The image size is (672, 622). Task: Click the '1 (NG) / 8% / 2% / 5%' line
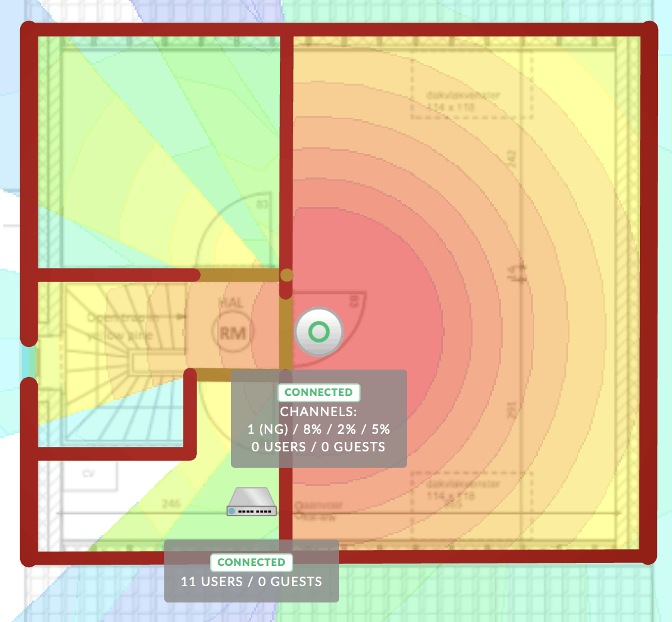318,429
